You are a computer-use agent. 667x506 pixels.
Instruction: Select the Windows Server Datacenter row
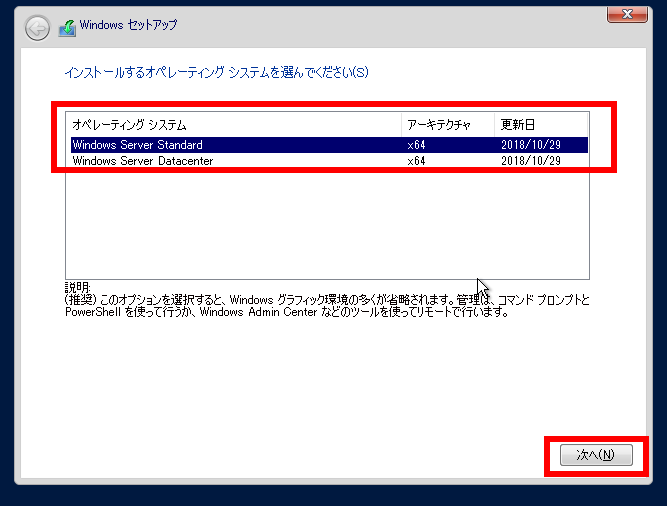329,161
